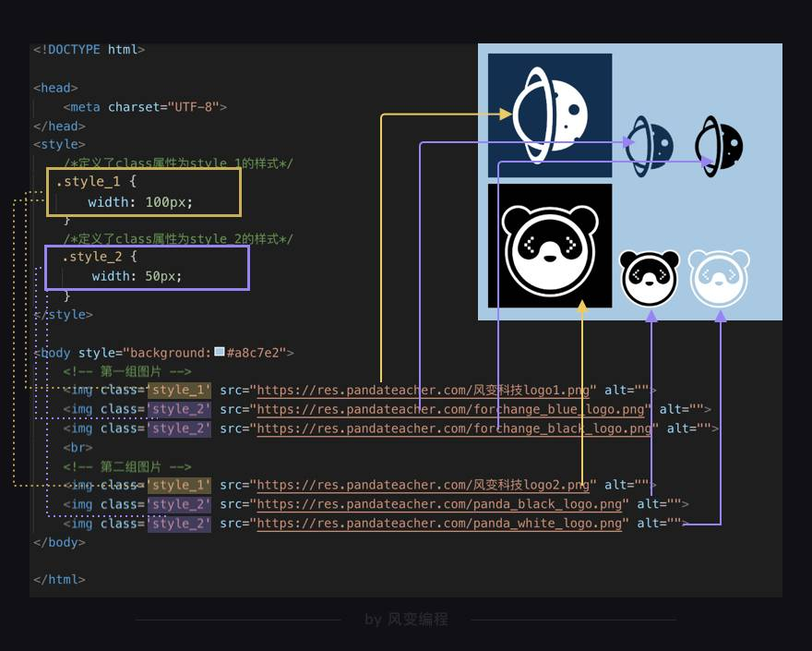
Task: Open the 风变科技logo2.png URL link
Action: pos(424,485)
